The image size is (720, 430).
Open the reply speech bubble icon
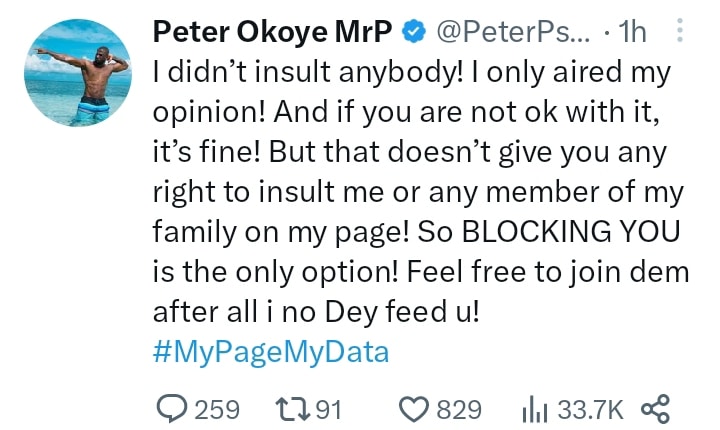[172, 409]
